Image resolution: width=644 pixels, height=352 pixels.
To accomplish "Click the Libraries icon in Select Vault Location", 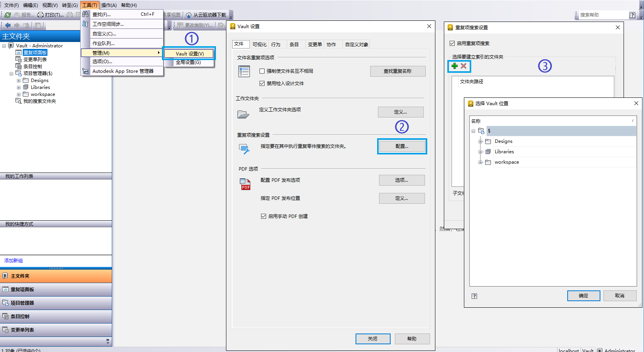I will pos(488,152).
